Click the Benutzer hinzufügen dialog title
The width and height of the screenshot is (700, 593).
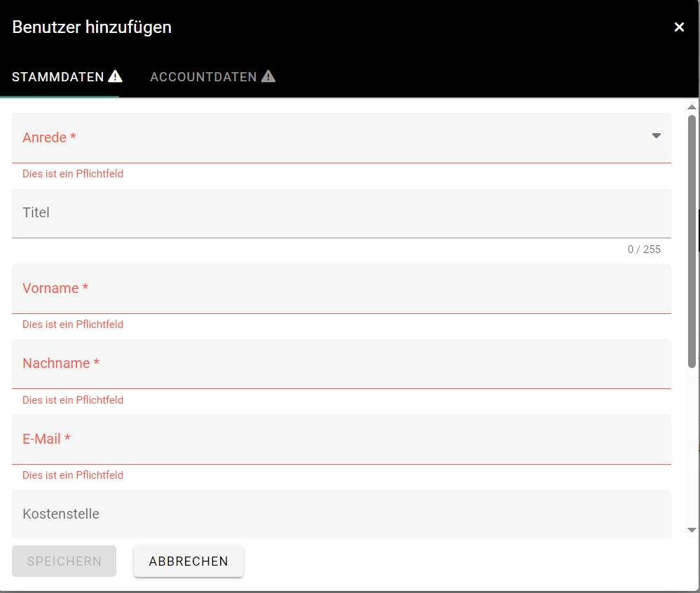(92, 27)
